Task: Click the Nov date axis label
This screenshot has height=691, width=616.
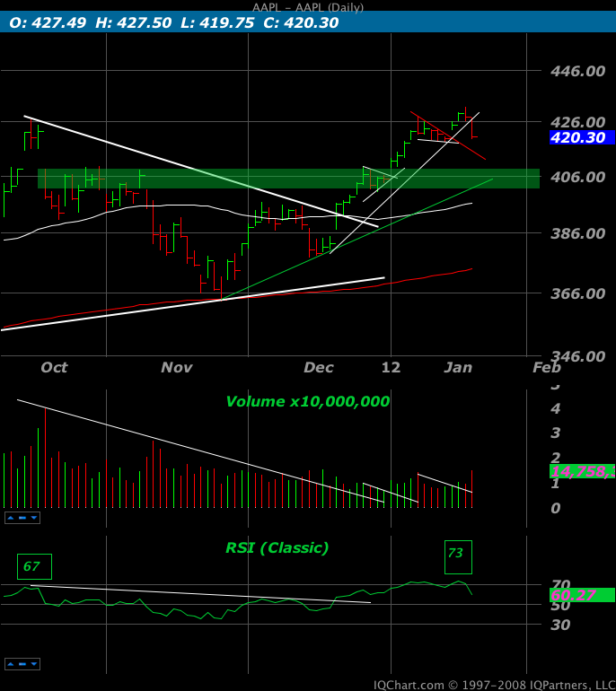Action: 177,367
